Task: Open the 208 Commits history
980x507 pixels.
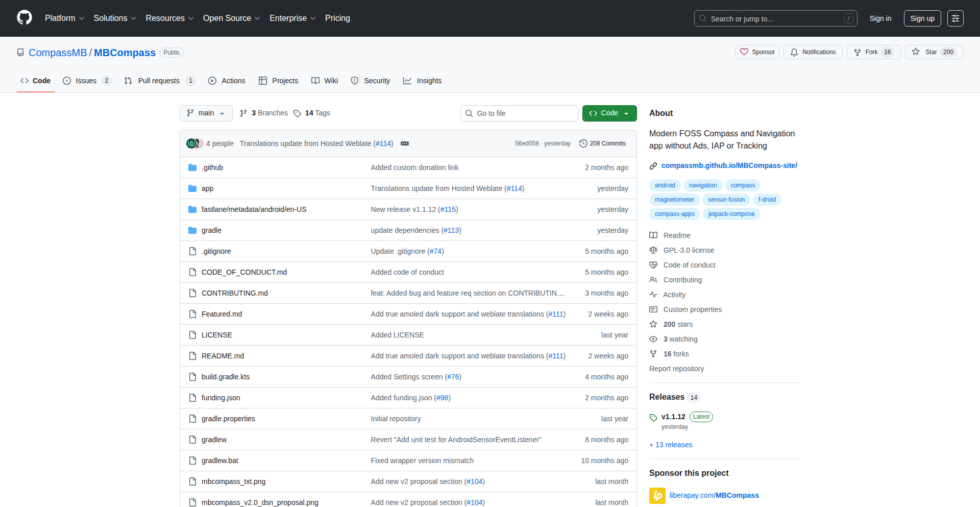Action: [x=602, y=143]
